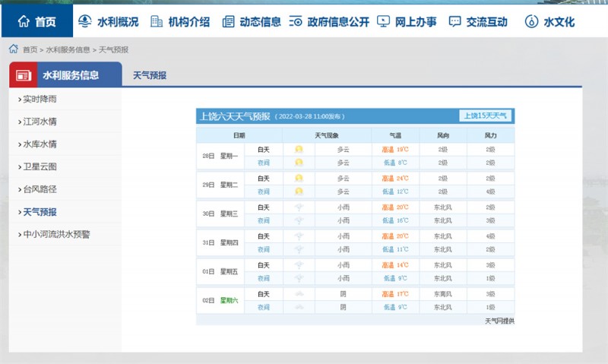Click the 风力 column header
The height and width of the screenshot is (364, 608).
click(x=490, y=135)
